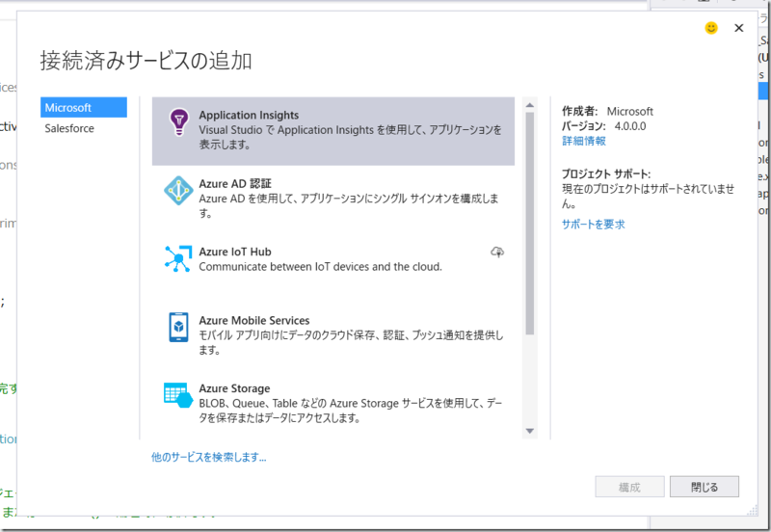
Task: Open the 他のサービスを検索します... link
Action: point(208,457)
